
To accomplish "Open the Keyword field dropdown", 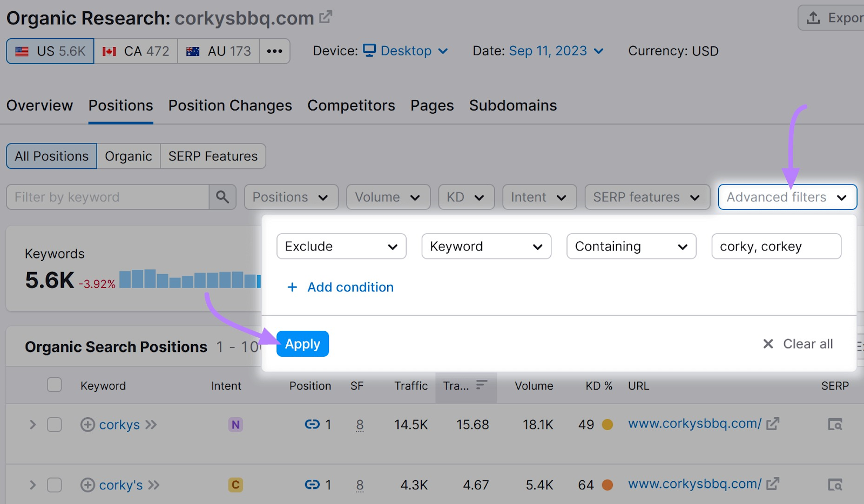I will (x=486, y=246).
